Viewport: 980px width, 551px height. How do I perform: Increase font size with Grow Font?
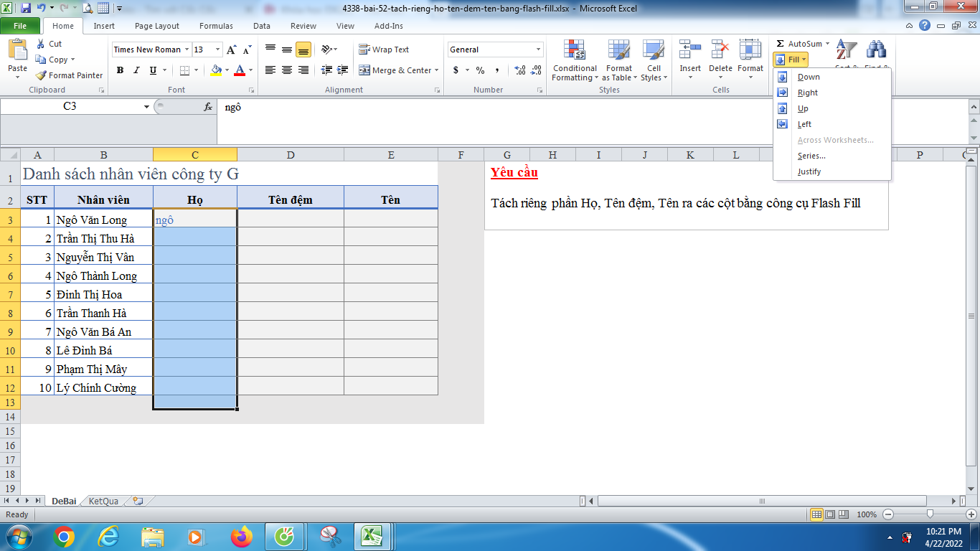pyautogui.click(x=231, y=50)
